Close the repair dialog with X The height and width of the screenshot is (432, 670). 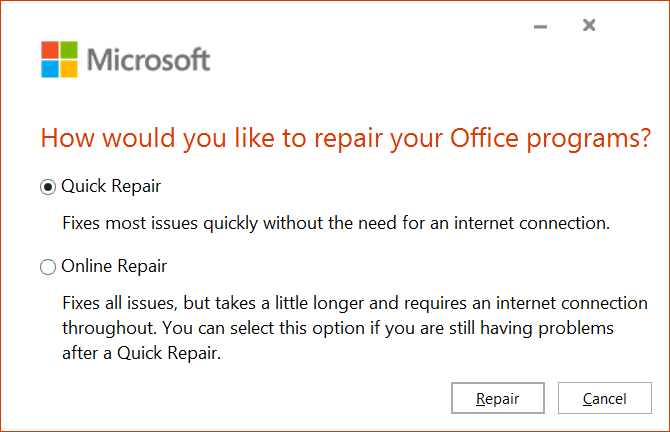point(589,25)
